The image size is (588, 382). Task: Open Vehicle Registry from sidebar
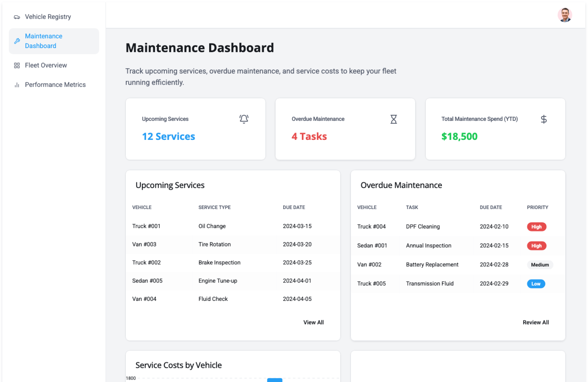pos(48,17)
